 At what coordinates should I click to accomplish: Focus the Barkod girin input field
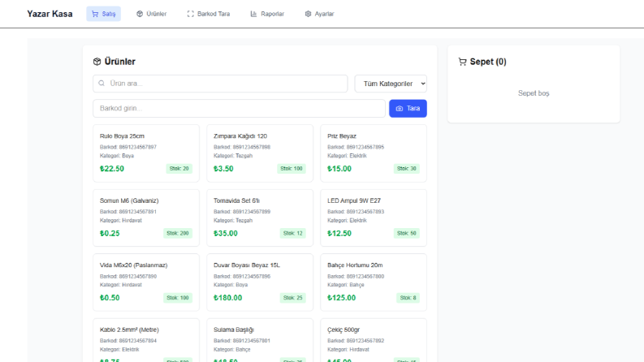pyautogui.click(x=239, y=108)
